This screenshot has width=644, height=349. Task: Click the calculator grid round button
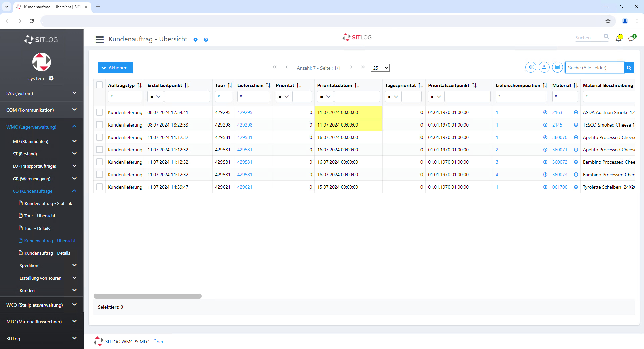tap(557, 67)
